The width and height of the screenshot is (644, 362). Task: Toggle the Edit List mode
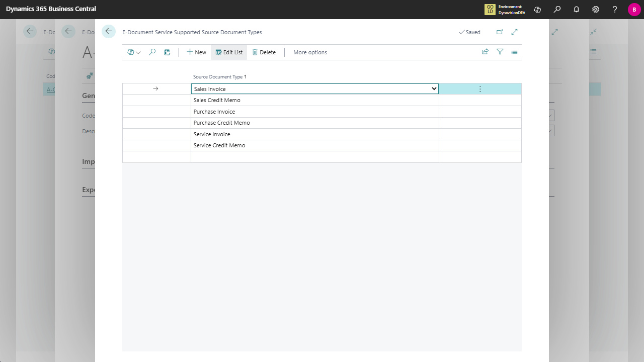[x=229, y=52]
